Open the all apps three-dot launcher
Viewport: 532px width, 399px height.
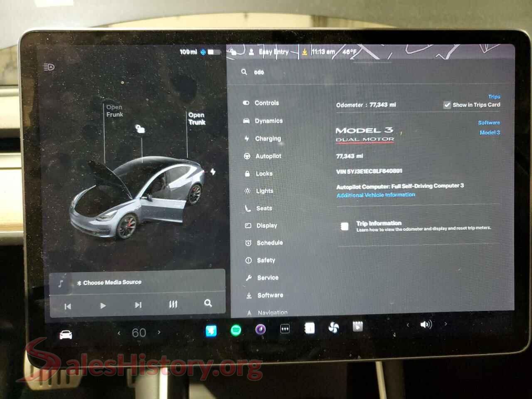click(285, 329)
